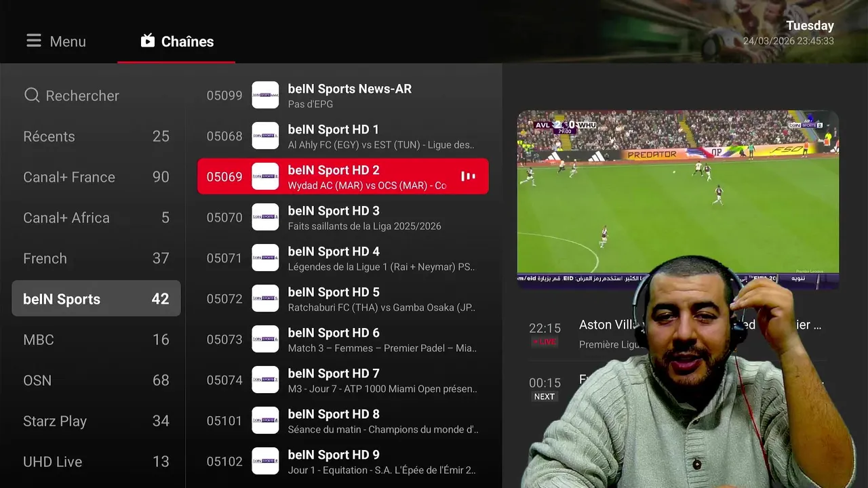Click the 22:15 LIVE EPG time entry
Viewport: 868px width, 488px height.
(545, 334)
